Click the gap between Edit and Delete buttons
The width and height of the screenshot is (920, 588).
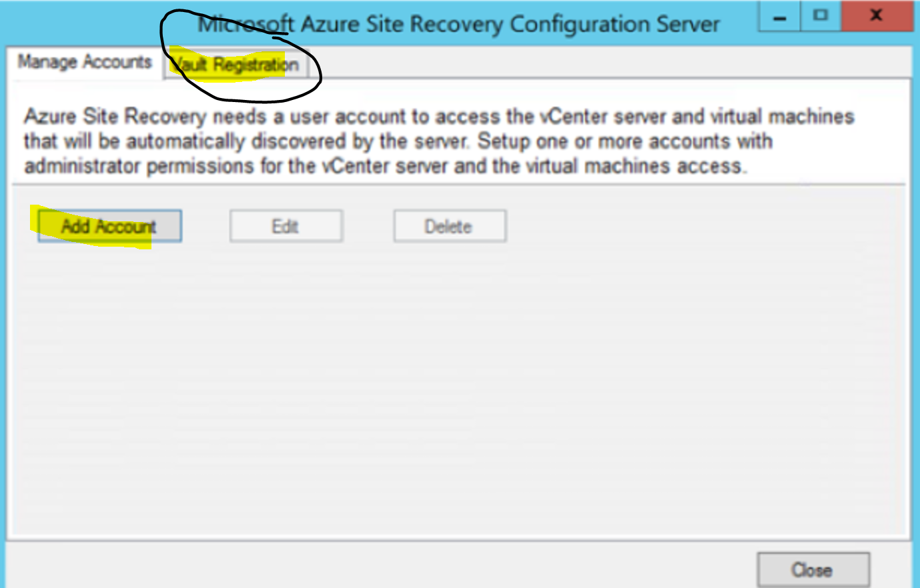[x=368, y=227]
